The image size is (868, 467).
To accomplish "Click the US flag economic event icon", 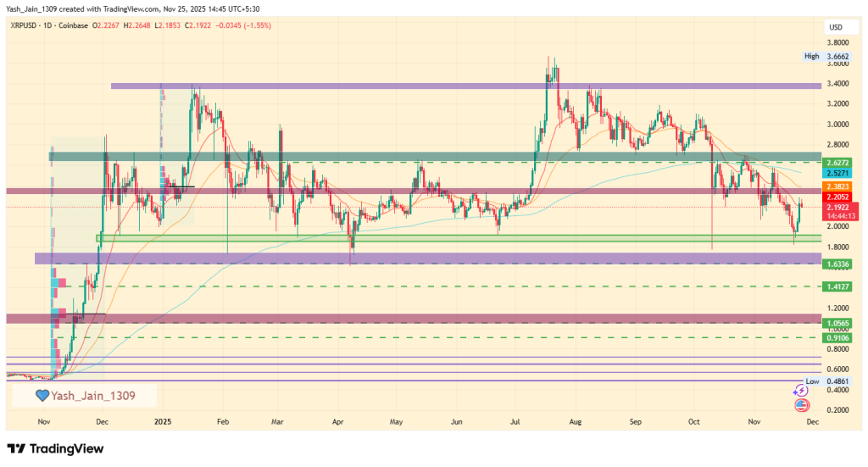I will pyautogui.click(x=800, y=405).
